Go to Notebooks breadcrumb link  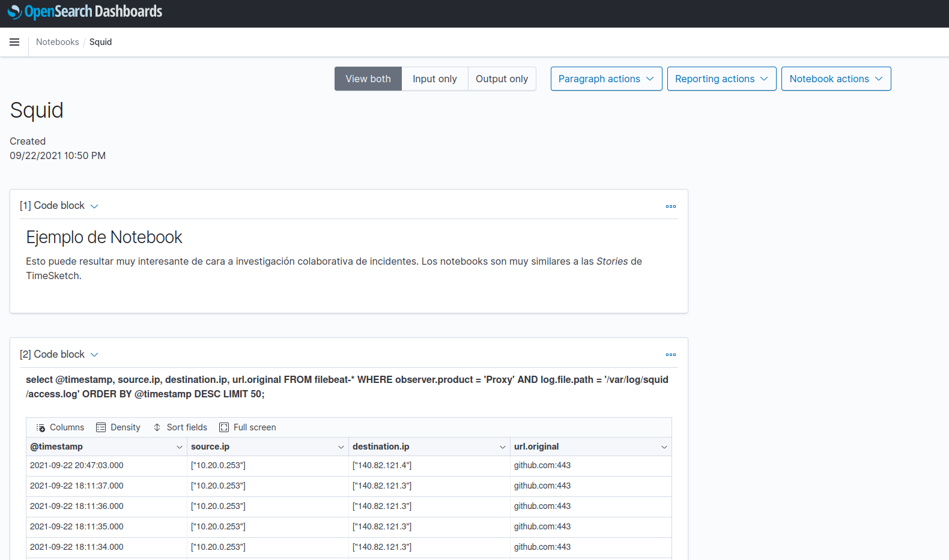(x=57, y=42)
